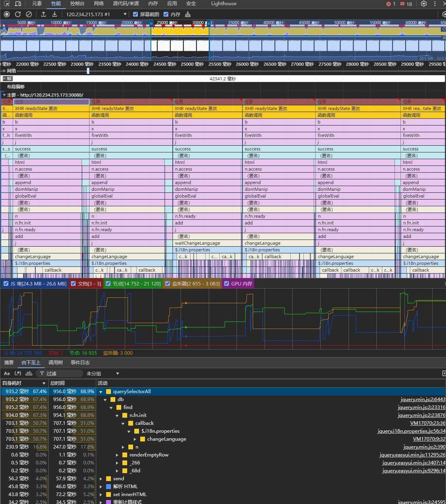Open link jquery.min.js:2:23316

[421, 407]
